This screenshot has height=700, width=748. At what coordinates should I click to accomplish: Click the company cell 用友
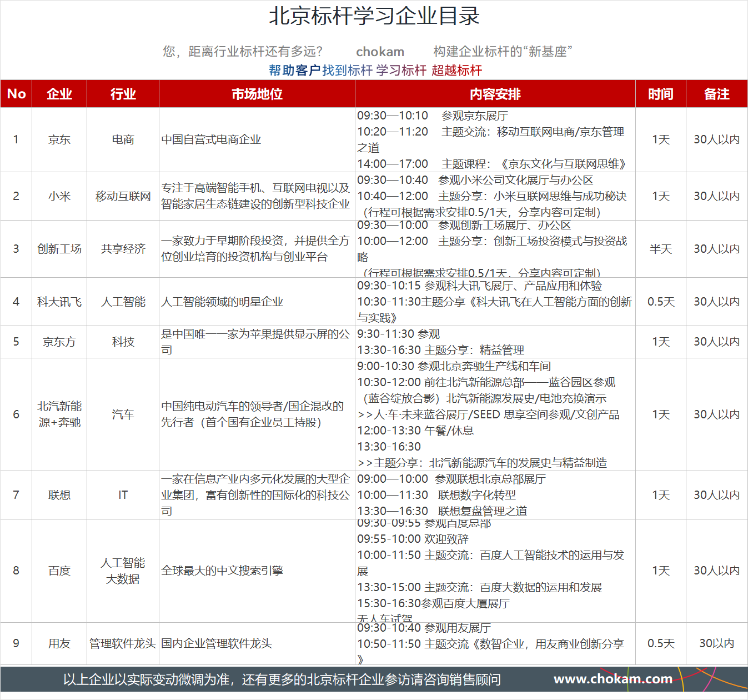click(59, 643)
